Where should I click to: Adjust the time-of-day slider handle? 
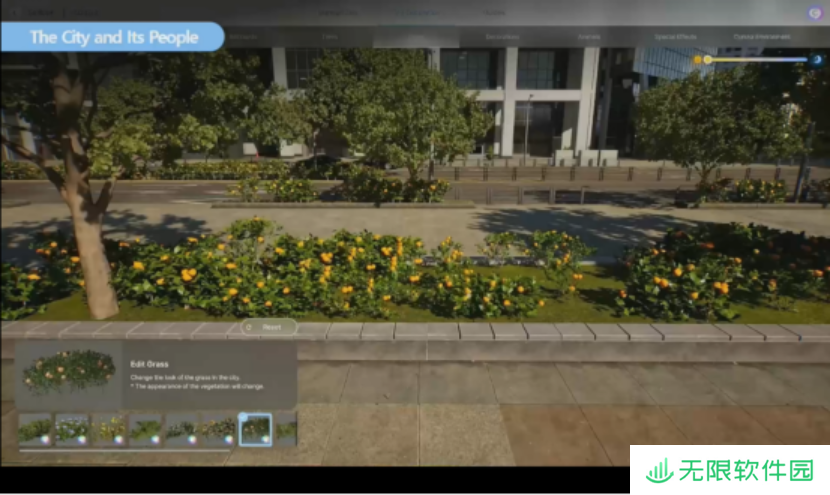pos(708,60)
